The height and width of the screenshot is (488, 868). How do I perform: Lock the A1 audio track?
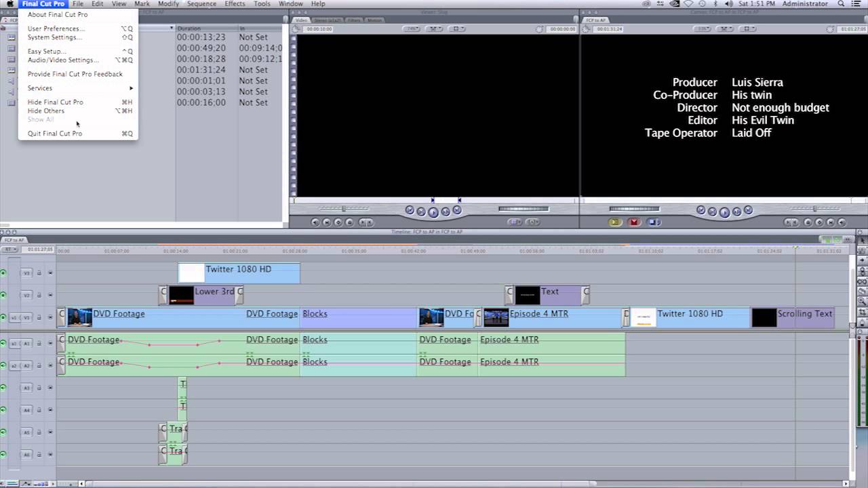click(x=39, y=344)
